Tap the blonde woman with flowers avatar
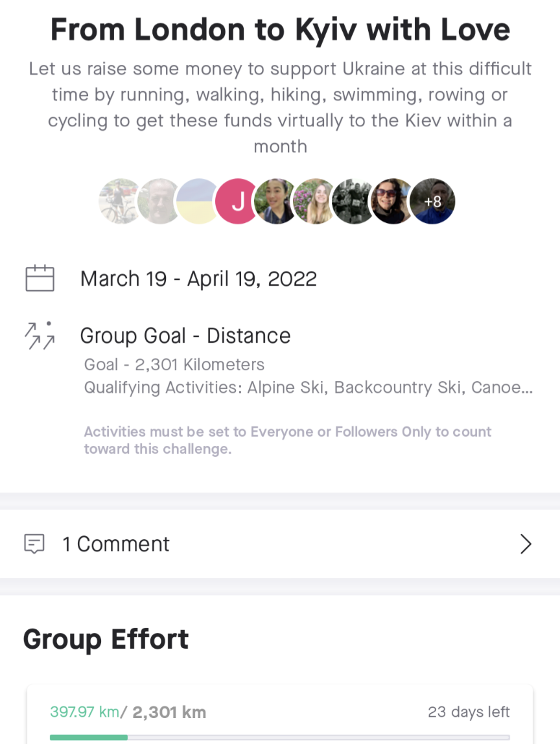Screen dimensions: 560x744 click(315, 201)
